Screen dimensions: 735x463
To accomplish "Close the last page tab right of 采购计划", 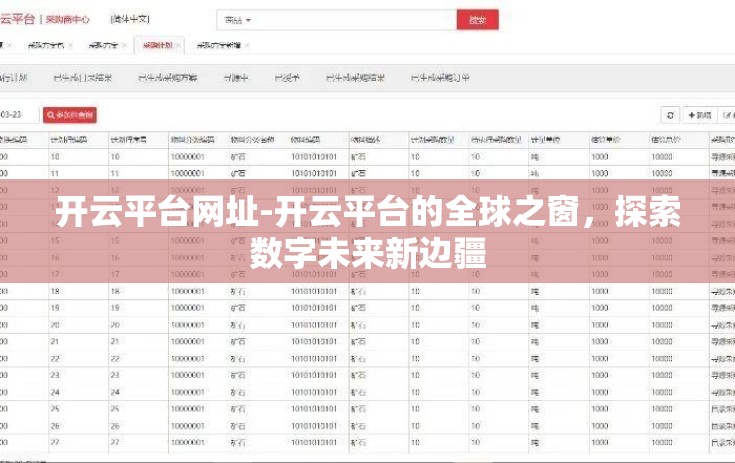I will 247,45.
